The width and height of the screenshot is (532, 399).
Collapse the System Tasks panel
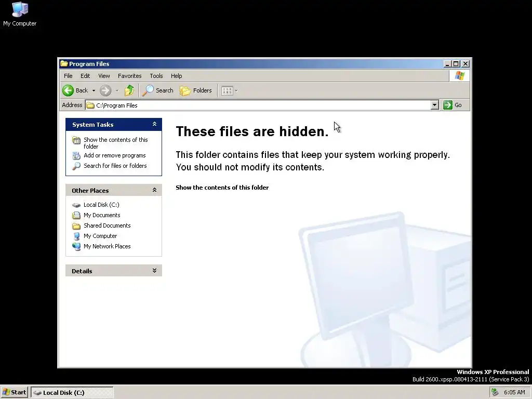pyautogui.click(x=154, y=124)
